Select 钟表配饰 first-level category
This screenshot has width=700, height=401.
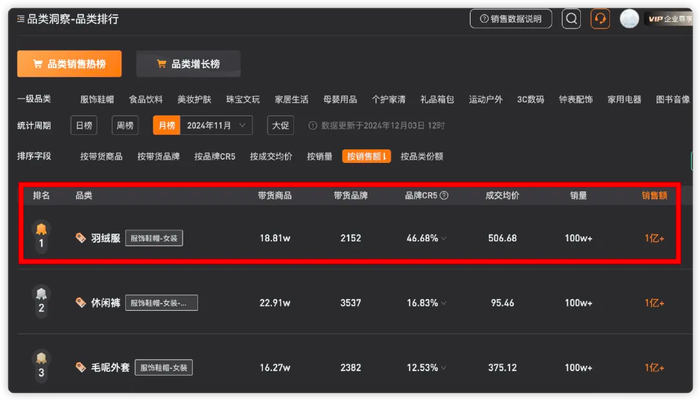[x=576, y=99]
